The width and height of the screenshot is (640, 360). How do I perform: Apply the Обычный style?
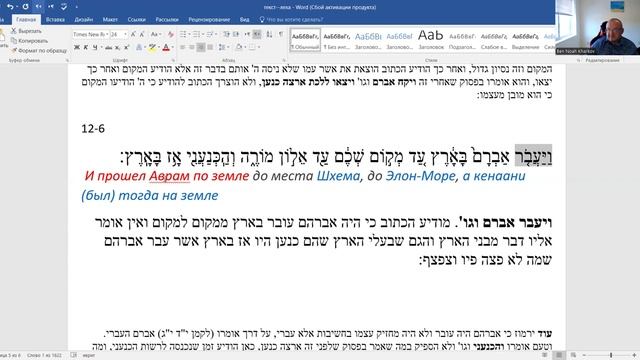pos(305,40)
